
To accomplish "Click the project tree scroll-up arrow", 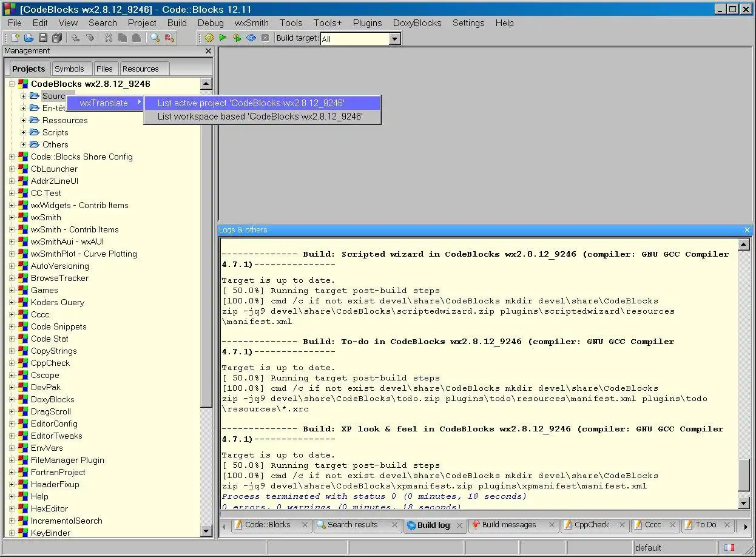I will (x=206, y=84).
